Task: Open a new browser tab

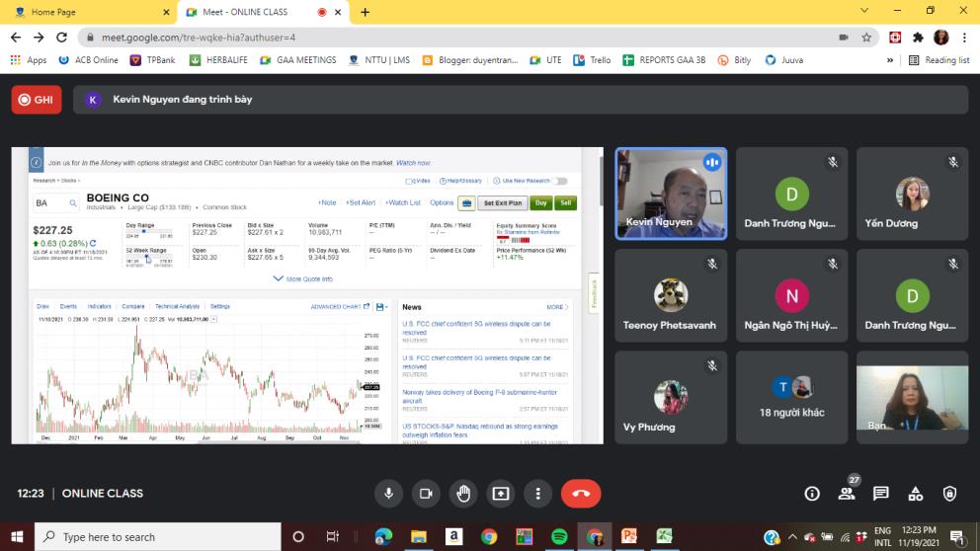Action: [365, 12]
